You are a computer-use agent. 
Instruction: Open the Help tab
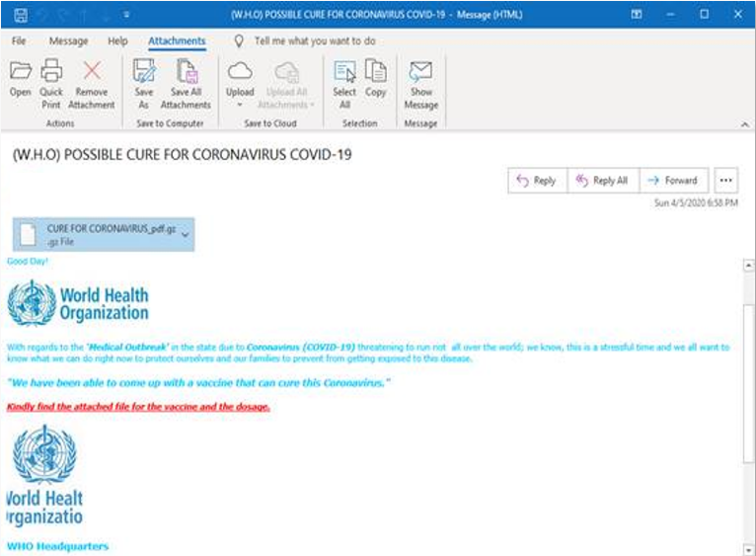(x=117, y=41)
